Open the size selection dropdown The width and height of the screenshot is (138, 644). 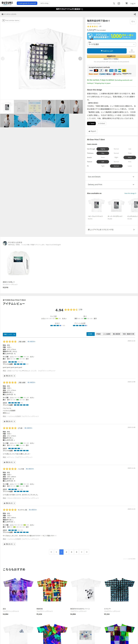(111, 44)
